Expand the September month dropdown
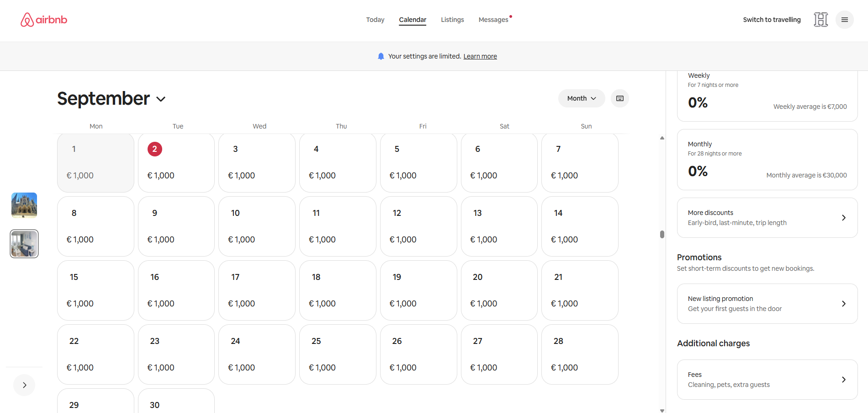868x413 pixels. [x=160, y=99]
